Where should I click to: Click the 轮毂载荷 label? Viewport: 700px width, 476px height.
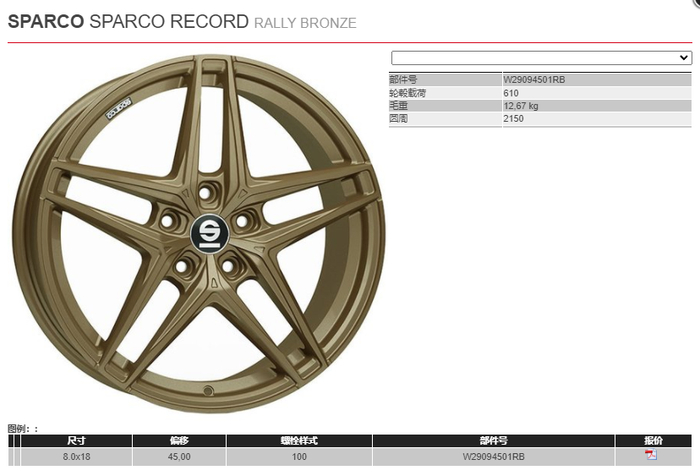408,93
